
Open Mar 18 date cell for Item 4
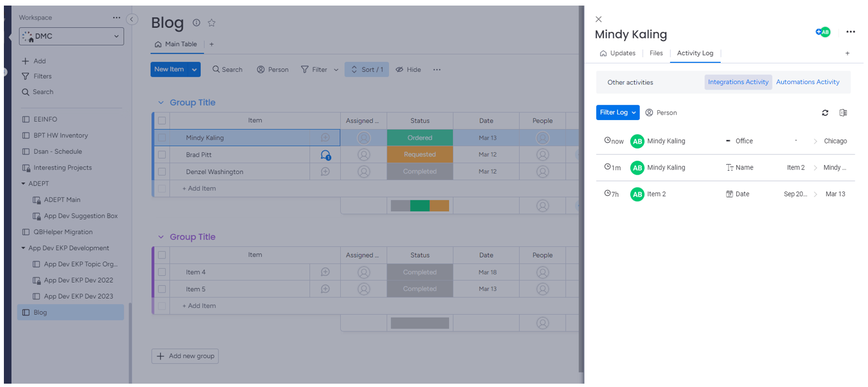pos(486,272)
